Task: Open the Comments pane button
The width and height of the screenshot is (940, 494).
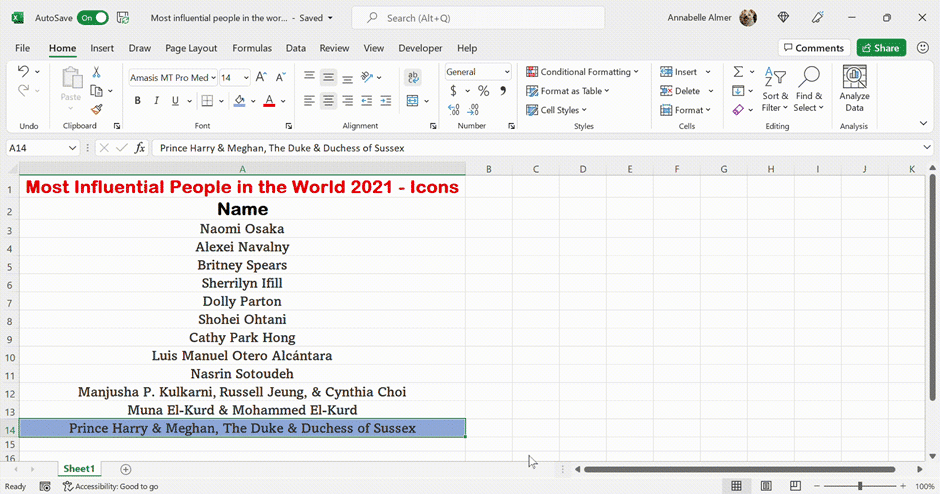Action: pos(813,48)
